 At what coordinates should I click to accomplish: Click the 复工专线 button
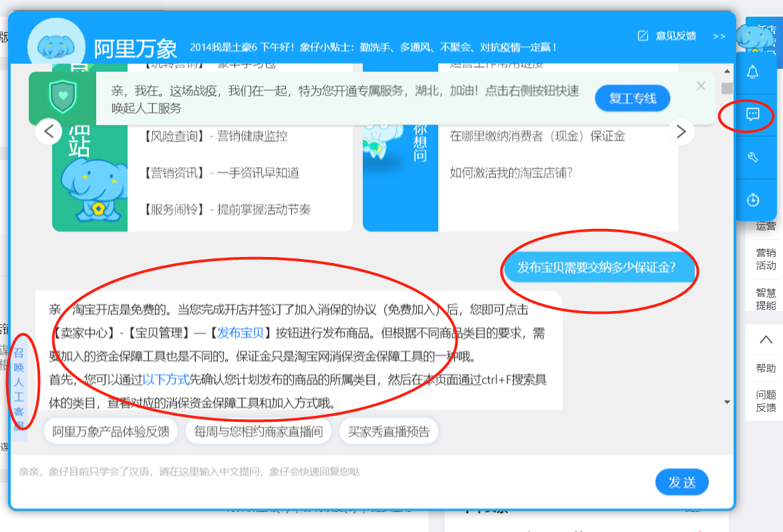pos(632,99)
